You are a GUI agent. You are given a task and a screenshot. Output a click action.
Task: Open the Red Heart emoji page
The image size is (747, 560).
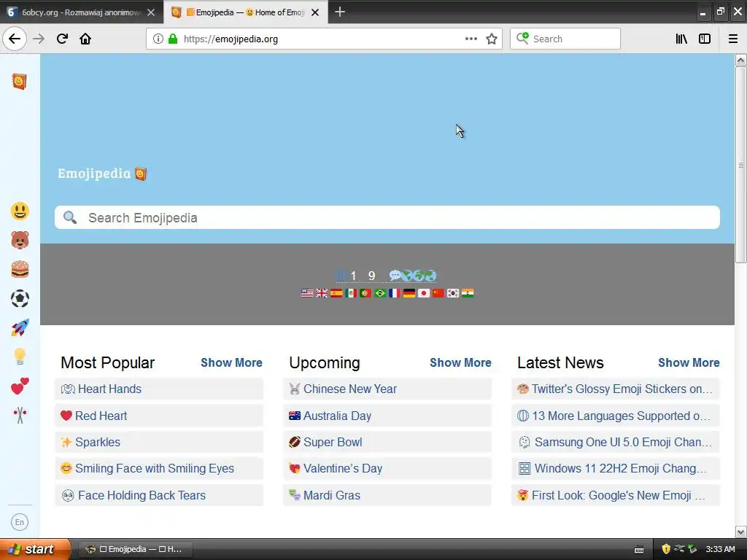[x=158, y=416]
